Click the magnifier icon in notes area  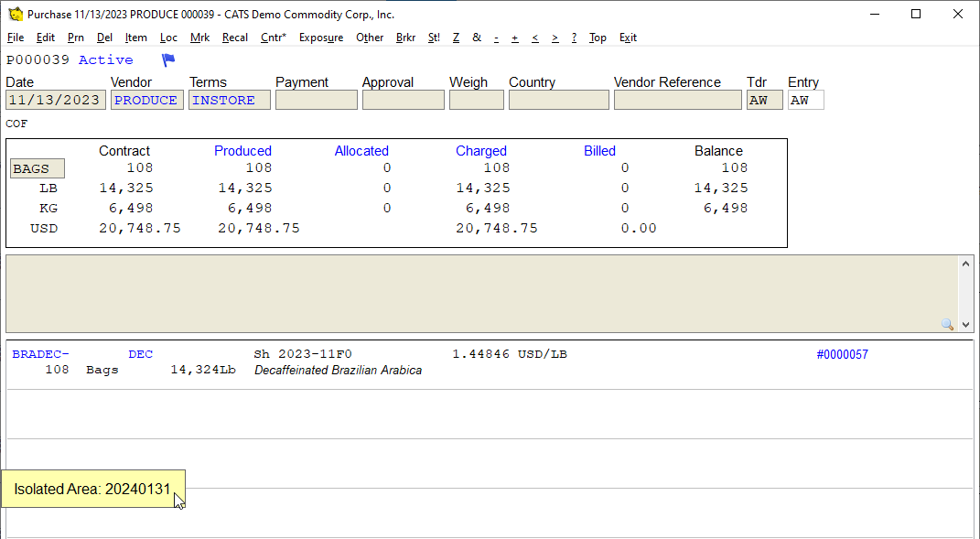(x=947, y=324)
